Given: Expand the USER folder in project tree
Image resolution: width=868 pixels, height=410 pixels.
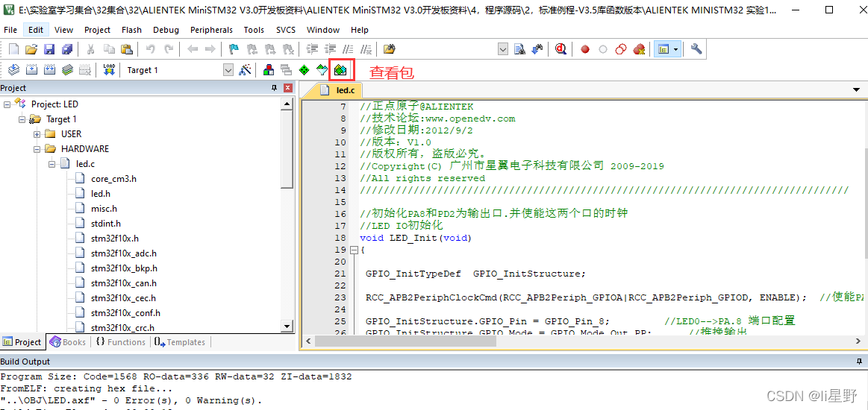Looking at the screenshot, I should pyautogui.click(x=37, y=134).
